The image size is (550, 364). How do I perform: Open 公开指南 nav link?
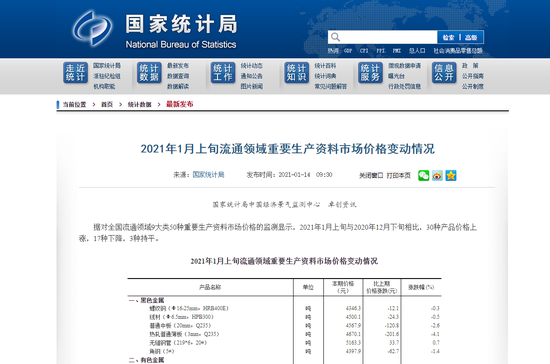coord(472,76)
